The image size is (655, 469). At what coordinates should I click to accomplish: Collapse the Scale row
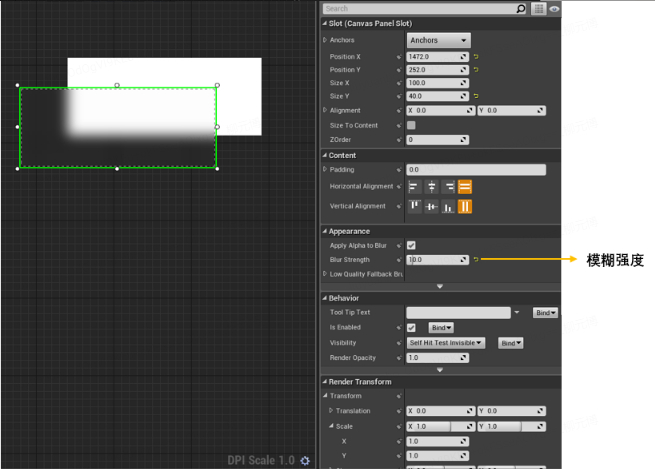coord(331,426)
